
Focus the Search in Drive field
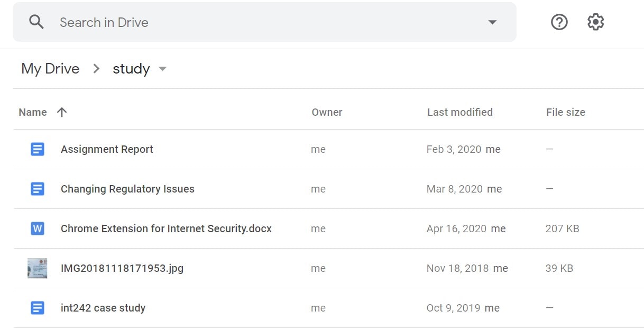pyautogui.click(x=264, y=22)
